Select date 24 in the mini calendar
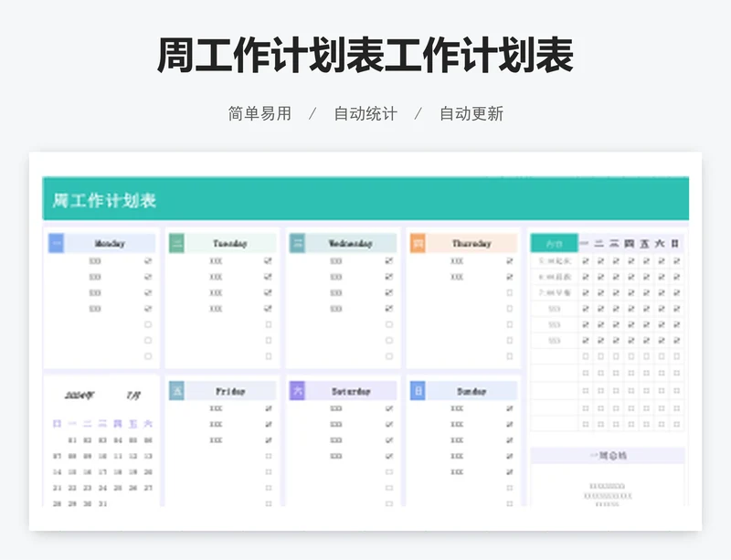731x560 pixels. coord(102,488)
